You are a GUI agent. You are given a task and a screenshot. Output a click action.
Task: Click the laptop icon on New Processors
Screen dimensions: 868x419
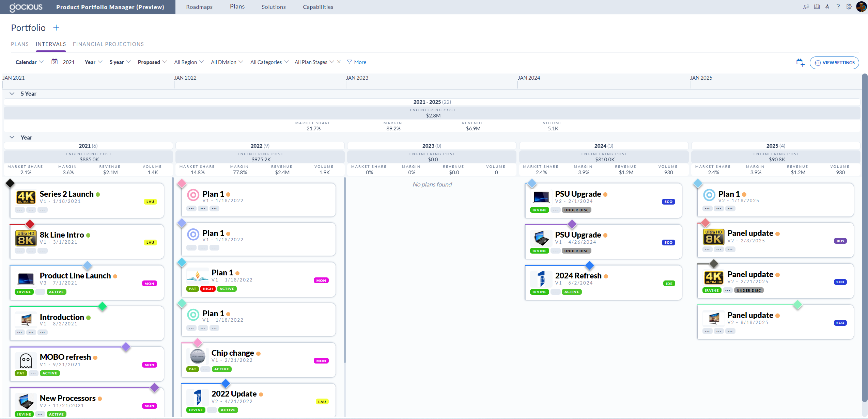click(x=26, y=401)
